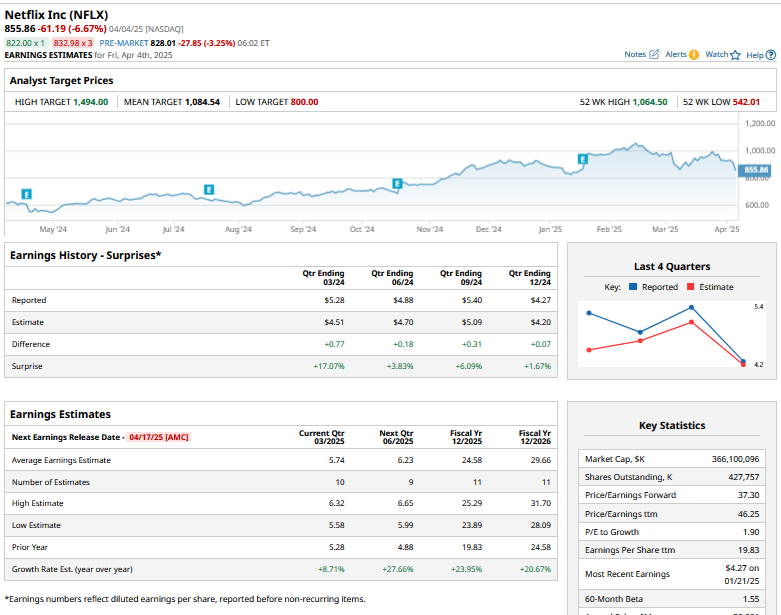Click the Help link text
The image size is (781, 615).
(x=755, y=54)
